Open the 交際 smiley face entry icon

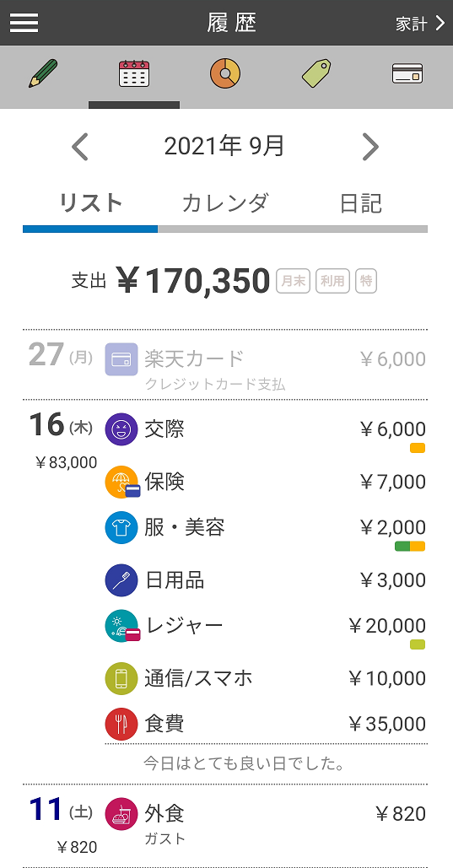121,429
